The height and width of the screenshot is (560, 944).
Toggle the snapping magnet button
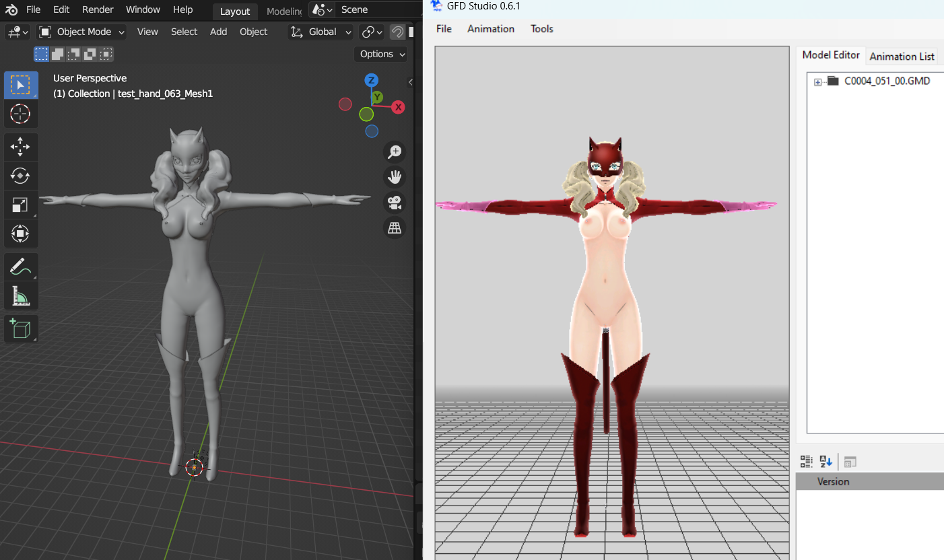[x=398, y=32]
